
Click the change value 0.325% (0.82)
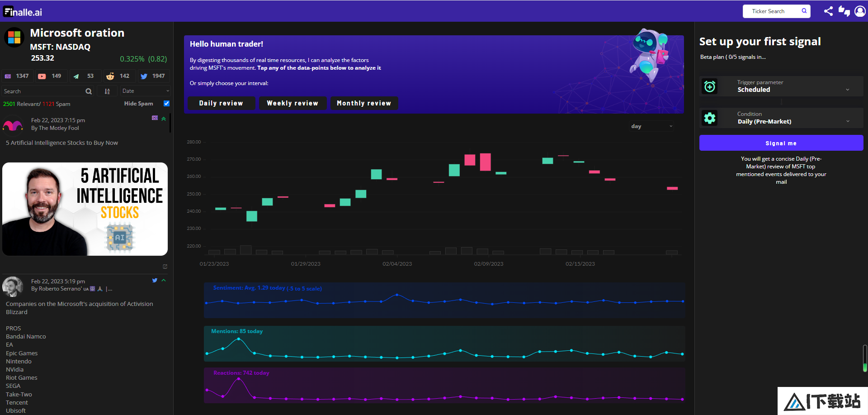click(143, 59)
